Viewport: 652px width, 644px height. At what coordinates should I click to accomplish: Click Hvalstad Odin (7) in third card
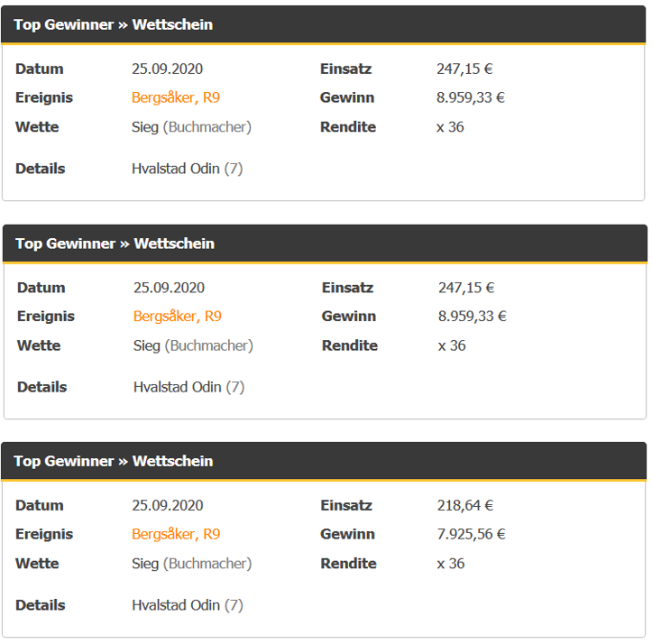(187, 605)
